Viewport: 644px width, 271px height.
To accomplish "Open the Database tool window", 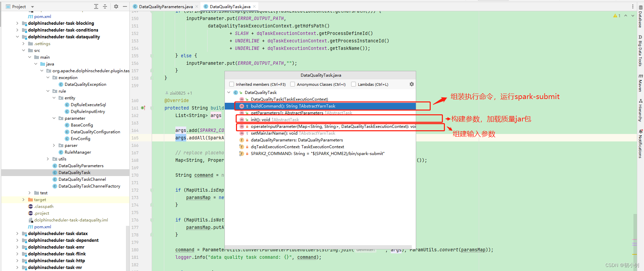I will coord(640,17).
